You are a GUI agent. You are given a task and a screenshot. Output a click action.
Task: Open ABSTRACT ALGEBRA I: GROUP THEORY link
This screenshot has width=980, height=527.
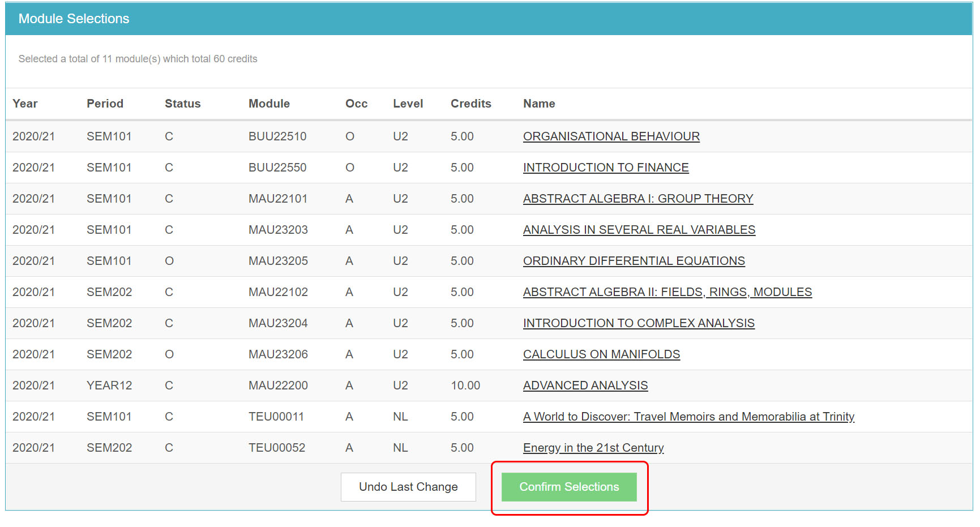click(x=638, y=199)
